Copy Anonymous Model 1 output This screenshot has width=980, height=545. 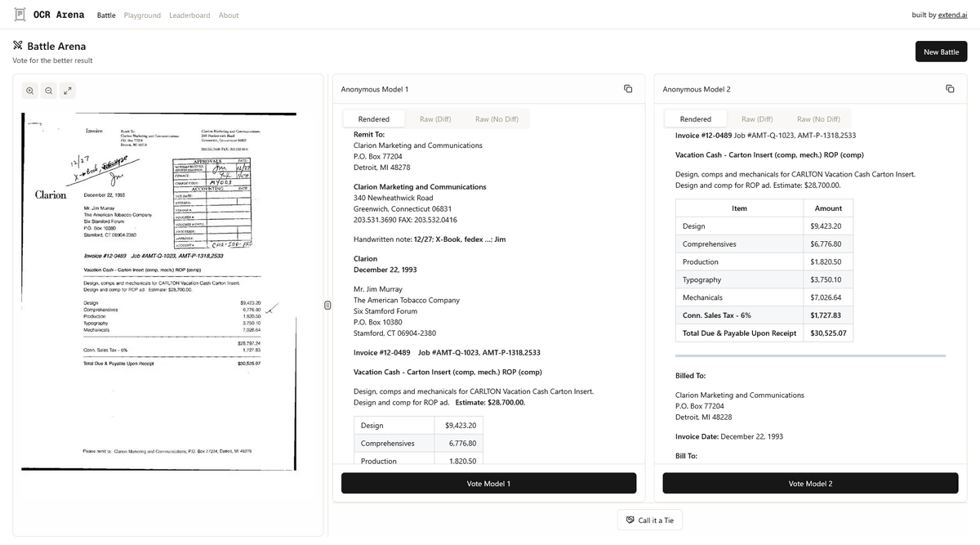pyautogui.click(x=628, y=89)
